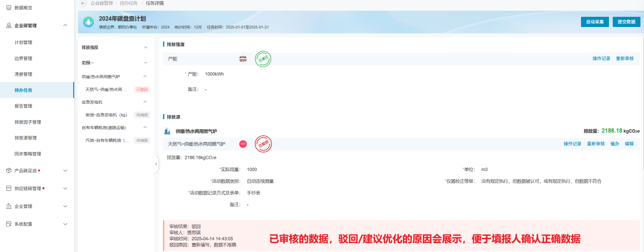The width and height of the screenshot is (644, 252).
Task: Click the 企业管理 building icon
Action: click(x=9, y=206)
